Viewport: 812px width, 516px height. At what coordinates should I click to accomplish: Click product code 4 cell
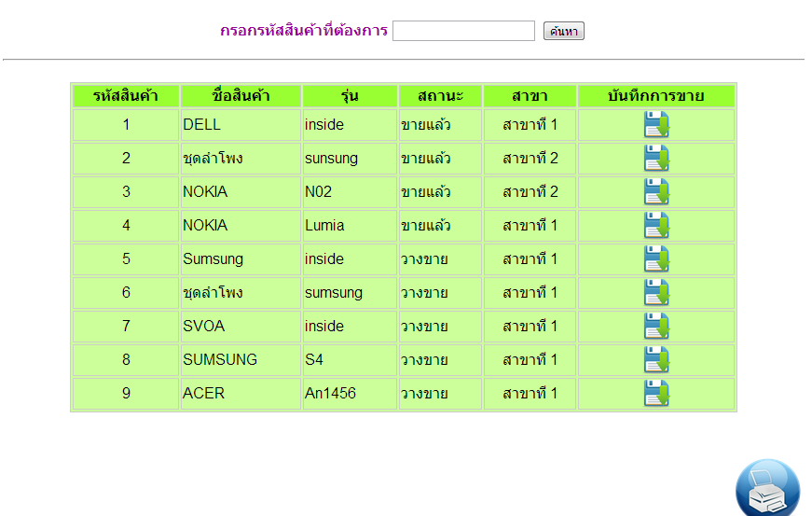click(x=126, y=226)
